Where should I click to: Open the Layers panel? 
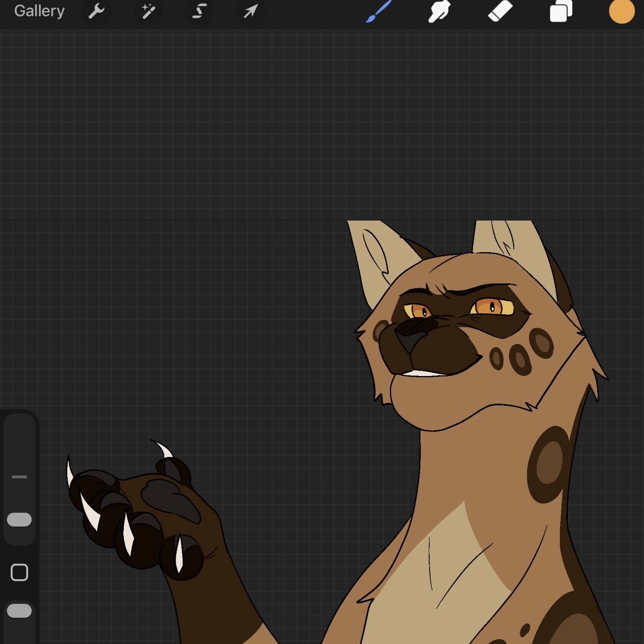(x=561, y=11)
